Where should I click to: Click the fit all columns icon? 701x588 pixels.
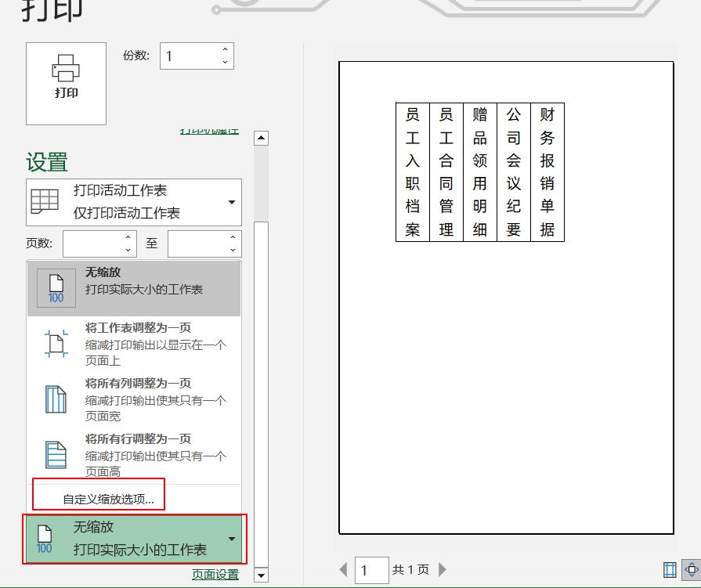pyautogui.click(x=56, y=399)
